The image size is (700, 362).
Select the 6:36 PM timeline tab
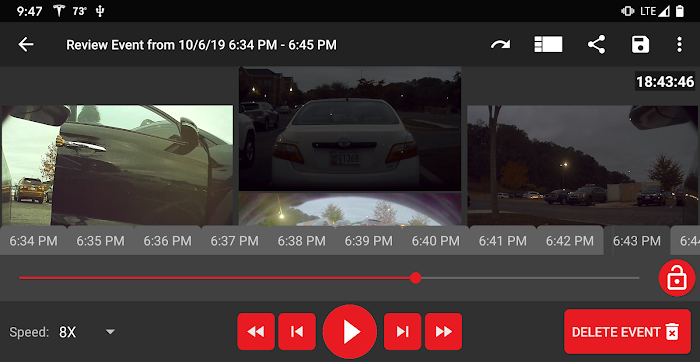pyautogui.click(x=167, y=241)
